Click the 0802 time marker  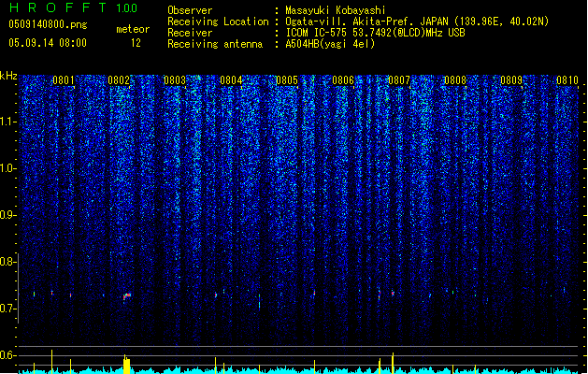(x=119, y=80)
